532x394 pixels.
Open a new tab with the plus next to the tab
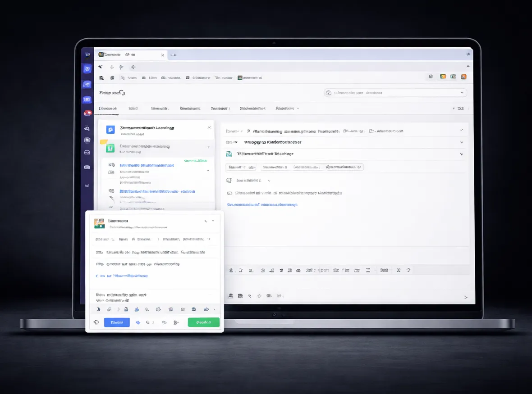pos(174,55)
